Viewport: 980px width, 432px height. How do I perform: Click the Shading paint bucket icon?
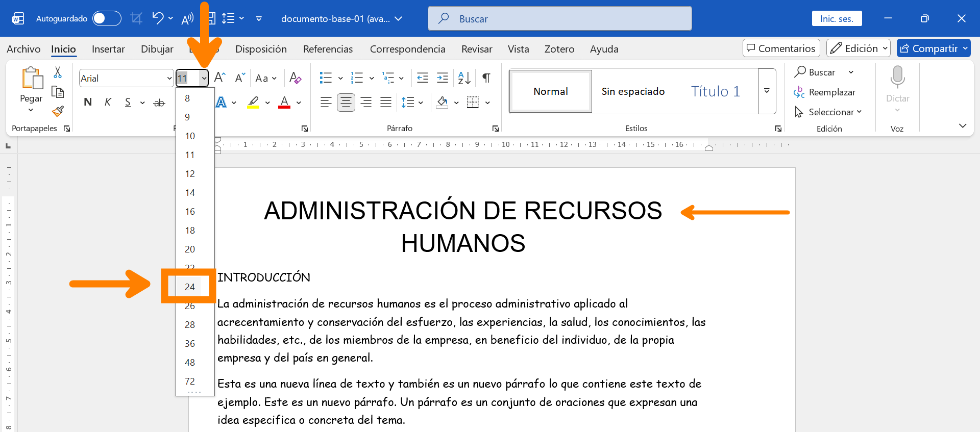[442, 103]
